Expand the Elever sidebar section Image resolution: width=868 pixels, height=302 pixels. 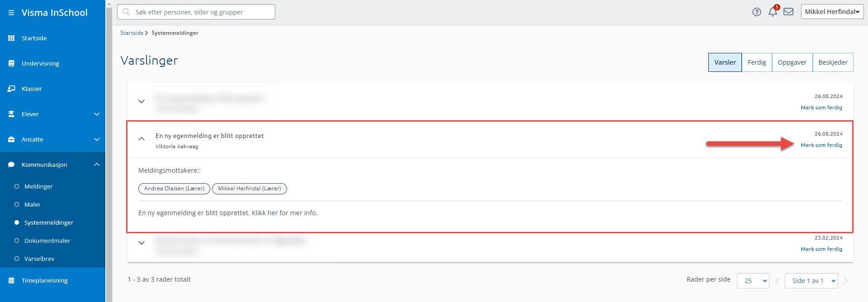pyautogui.click(x=96, y=114)
